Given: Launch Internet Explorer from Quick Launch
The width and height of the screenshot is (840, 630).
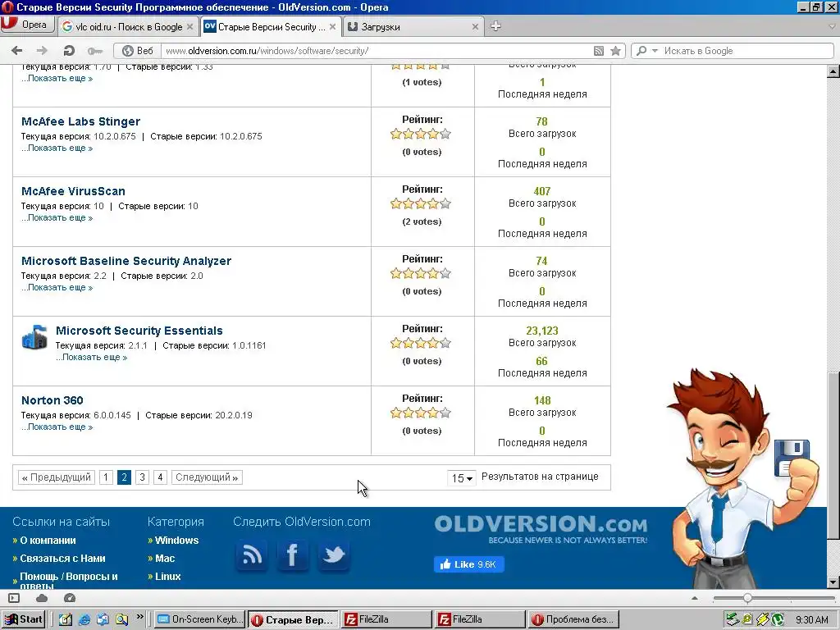Looking at the screenshot, I should [84, 620].
